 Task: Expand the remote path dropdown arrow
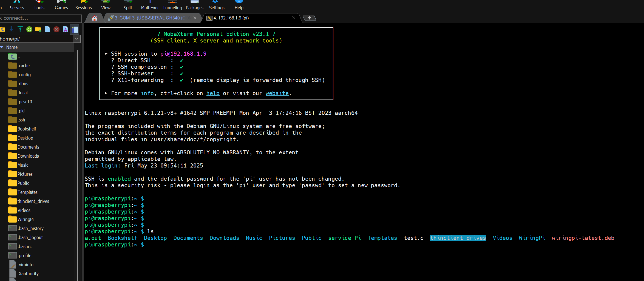pyautogui.click(x=77, y=39)
